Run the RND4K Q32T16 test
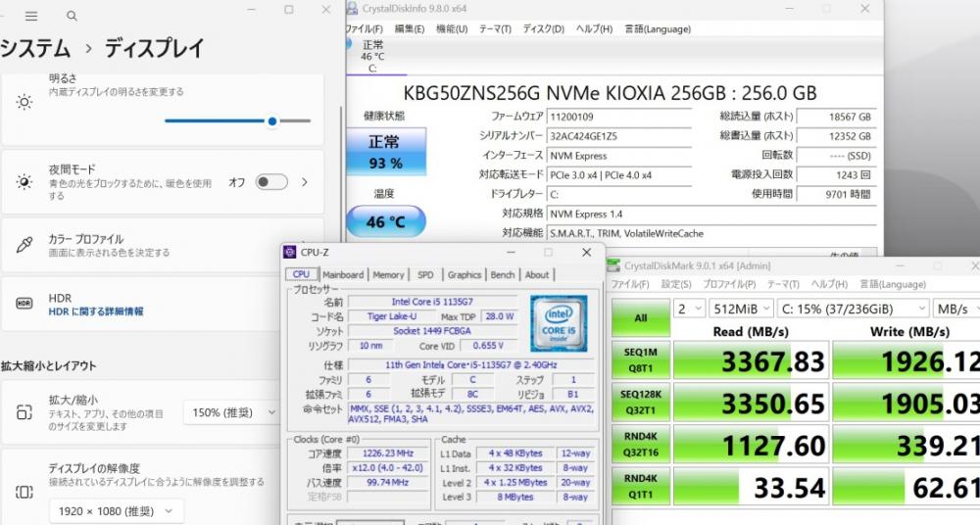Image resolution: width=980 pixels, height=525 pixels. point(641,445)
